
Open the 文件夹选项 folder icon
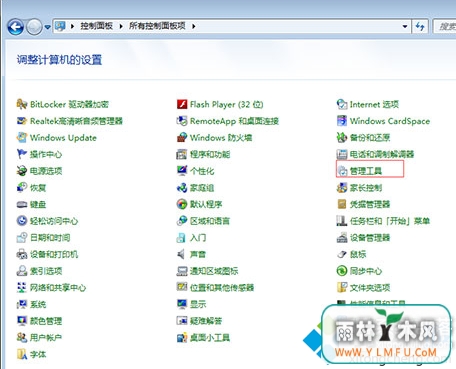tap(342, 288)
